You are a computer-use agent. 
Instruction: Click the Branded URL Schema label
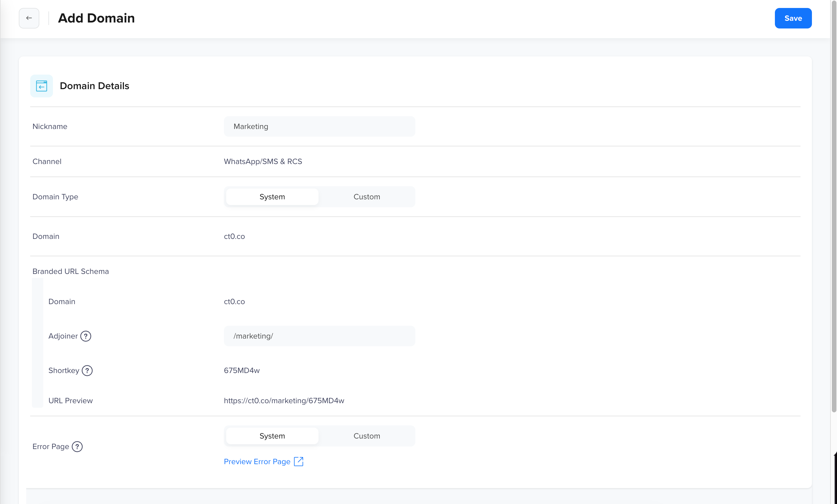(70, 271)
